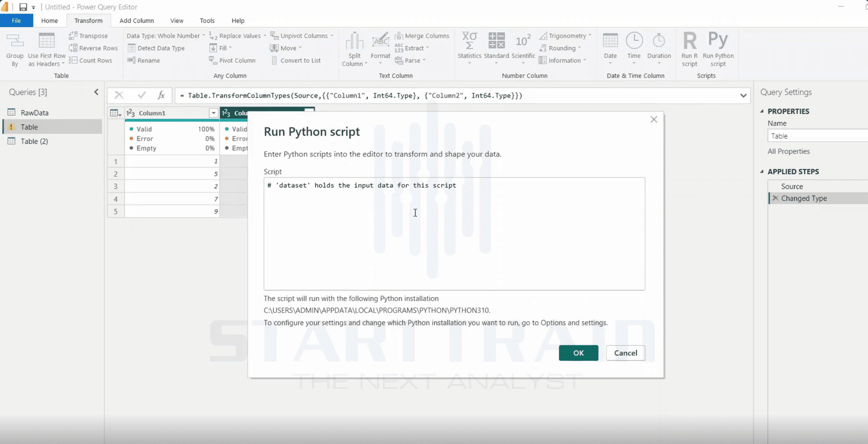Collapse the APPLIED STEPS section
The width and height of the screenshot is (868, 444).
[x=762, y=172]
